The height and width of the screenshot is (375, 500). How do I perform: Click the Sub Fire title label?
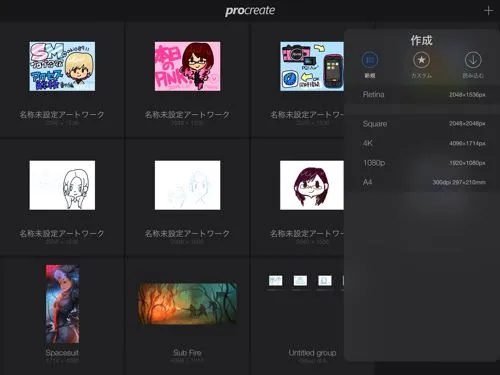coord(187,353)
